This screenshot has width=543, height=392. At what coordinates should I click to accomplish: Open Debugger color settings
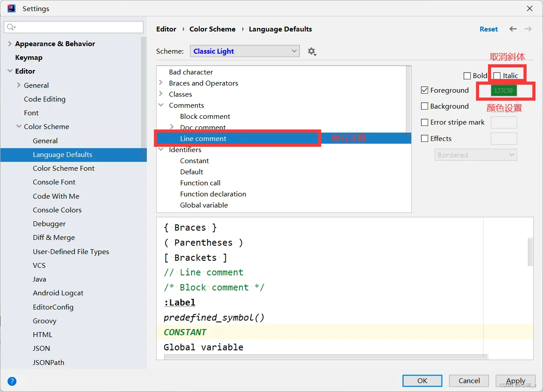coord(49,224)
